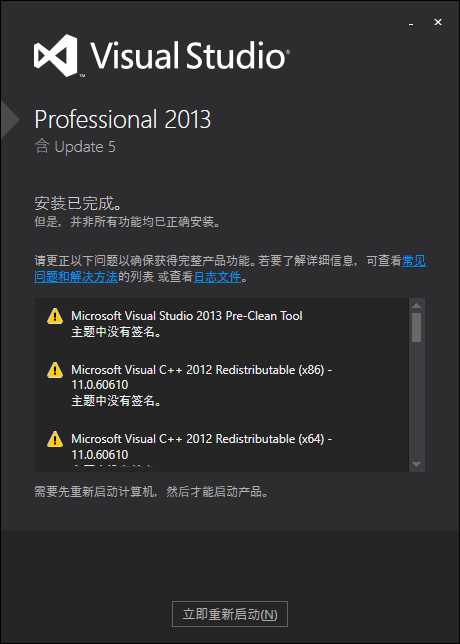The width and height of the screenshot is (460, 644).
Task: Click the Professional 2013 heading
Action: tap(122, 120)
